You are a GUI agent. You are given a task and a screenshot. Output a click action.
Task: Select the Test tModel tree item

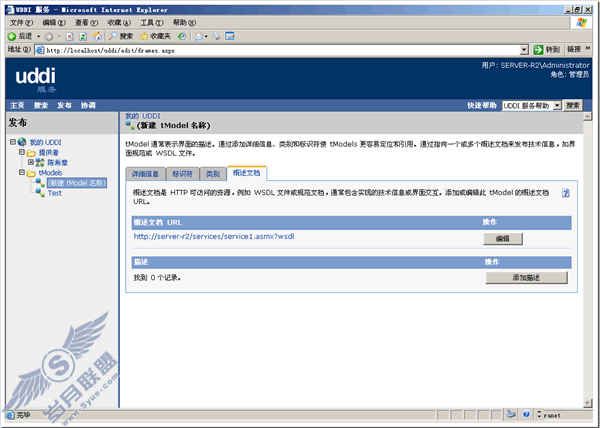pos(55,193)
